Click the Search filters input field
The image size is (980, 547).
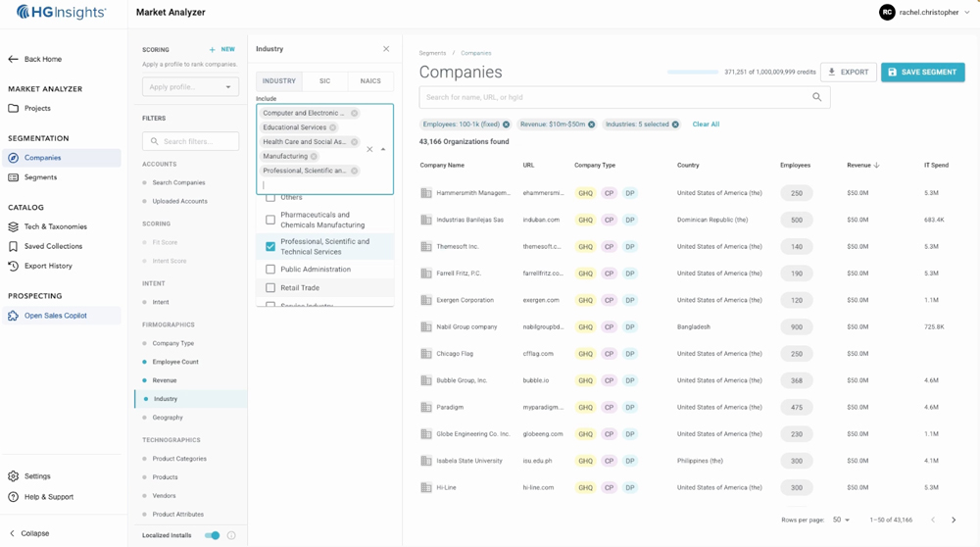tap(191, 141)
